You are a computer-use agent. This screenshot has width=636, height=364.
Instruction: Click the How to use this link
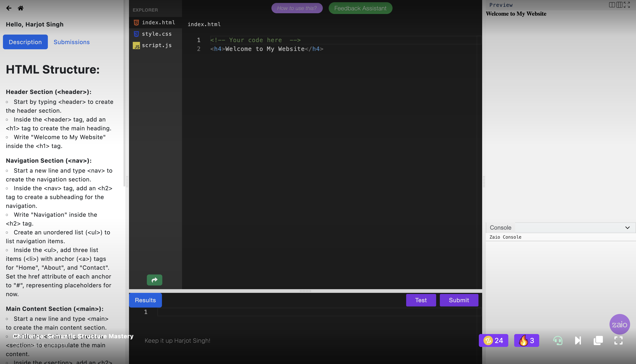point(297,8)
